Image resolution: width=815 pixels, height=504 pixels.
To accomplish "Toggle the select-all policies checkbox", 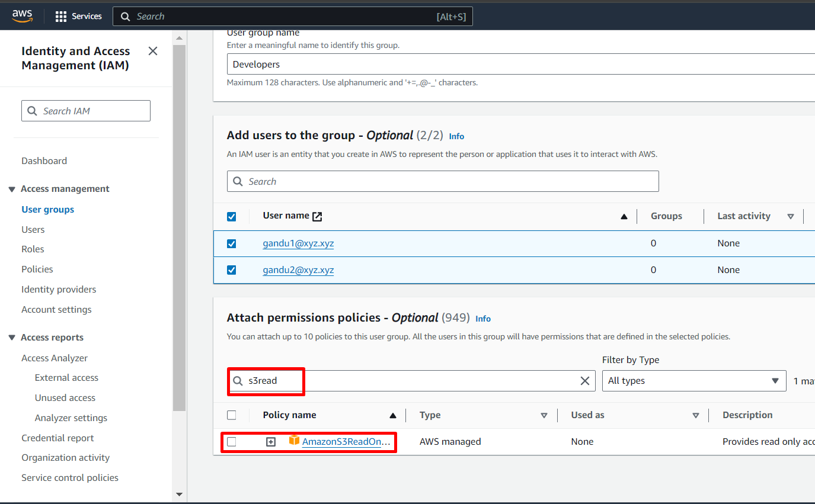I will click(232, 415).
